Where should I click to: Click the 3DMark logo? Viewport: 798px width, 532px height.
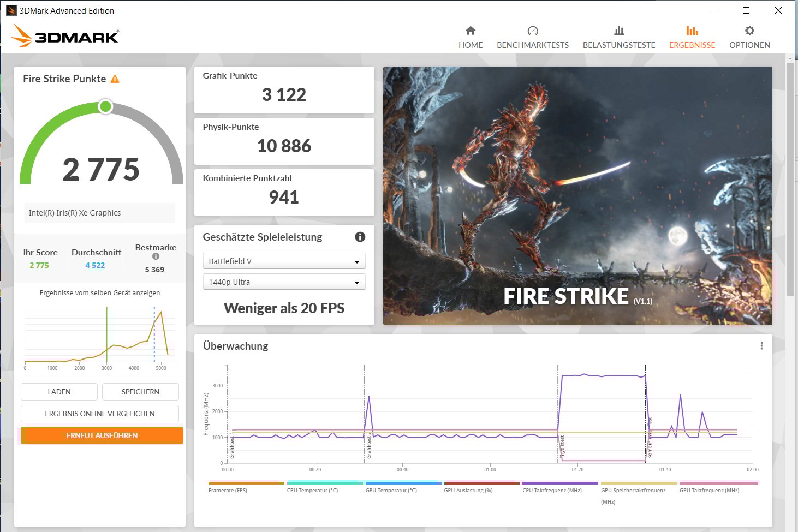pyautogui.click(x=65, y=36)
